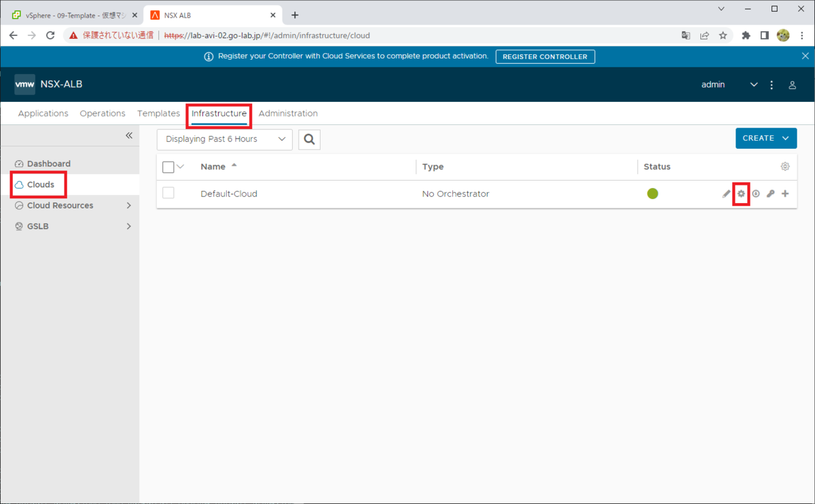Collapse the sidebar with double-chevron icon
This screenshot has width=815, height=504.
129,136
